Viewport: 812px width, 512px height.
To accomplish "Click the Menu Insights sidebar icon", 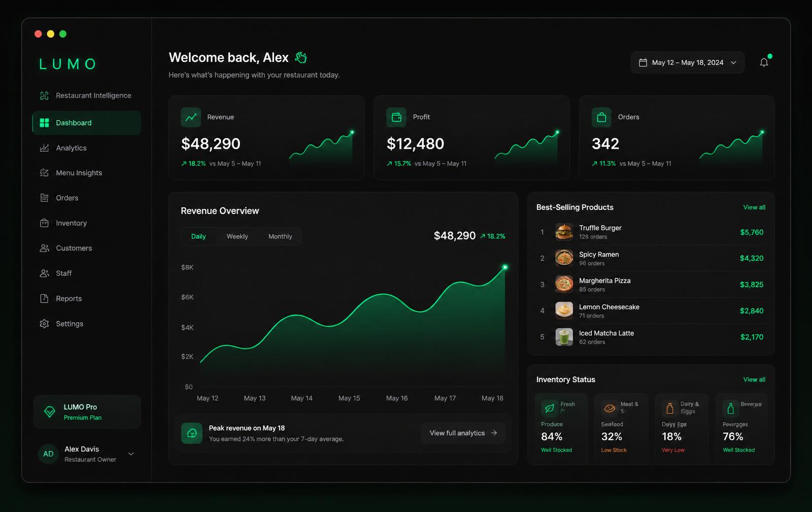I will point(44,173).
